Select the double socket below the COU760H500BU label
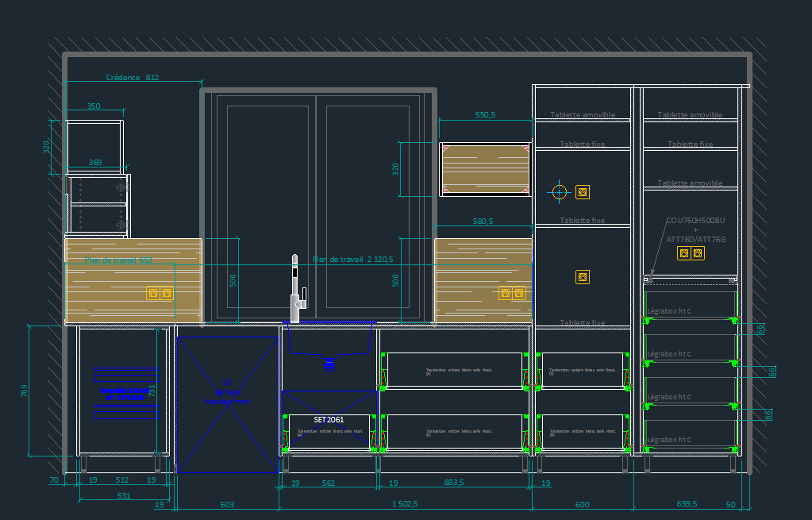 point(690,253)
